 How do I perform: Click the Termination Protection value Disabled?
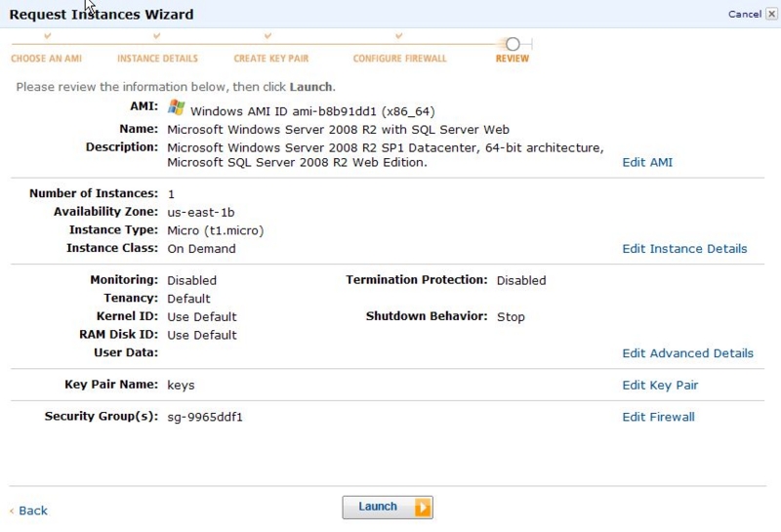point(521,280)
